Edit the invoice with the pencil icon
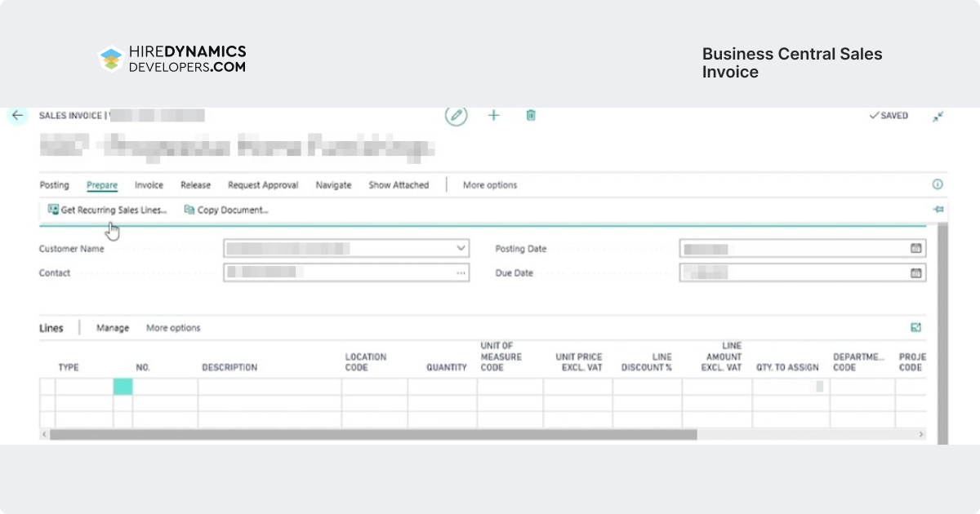980x514 pixels. point(456,115)
